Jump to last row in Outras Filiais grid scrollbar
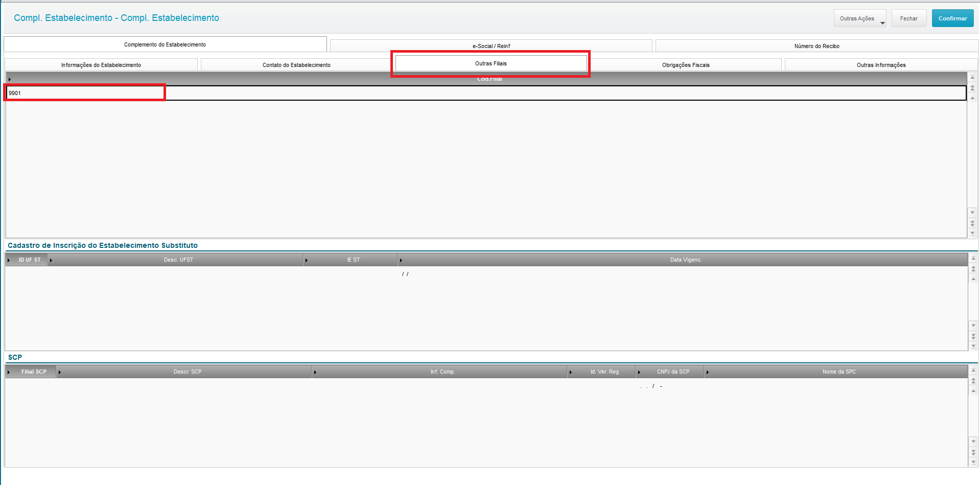980x485 pixels. (x=972, y=233)
